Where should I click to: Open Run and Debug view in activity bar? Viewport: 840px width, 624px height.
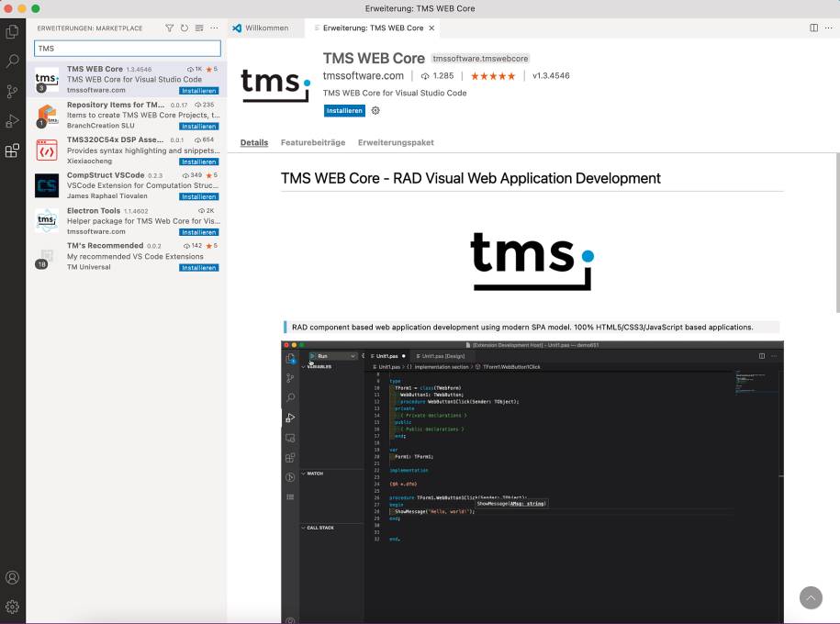pyautogui.click(x=12, y=121)
